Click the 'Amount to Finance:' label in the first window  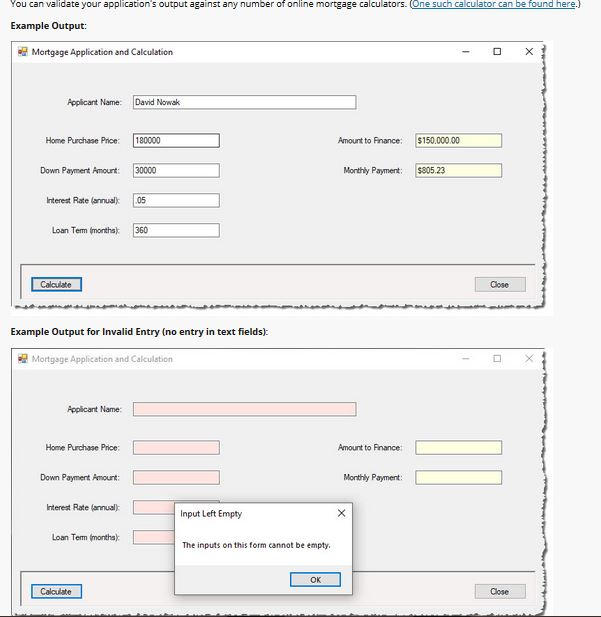point(370,140)
